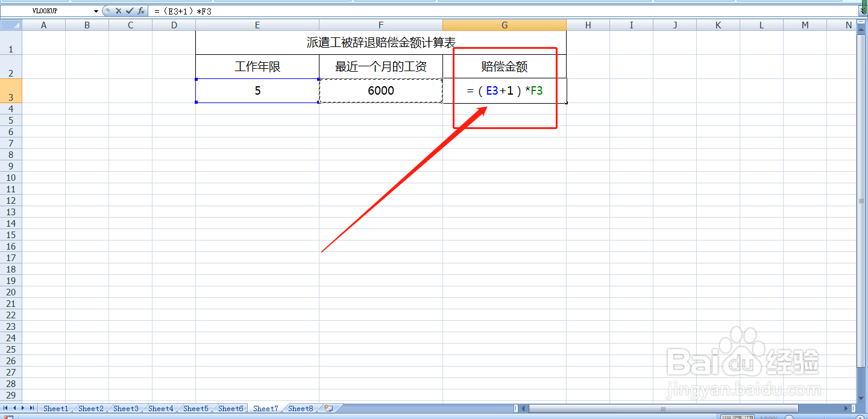This screenshot has height=419, width=868.
Task: Jump to the last sheet tab
Action: pyautogui.click(x=32, y=408)
